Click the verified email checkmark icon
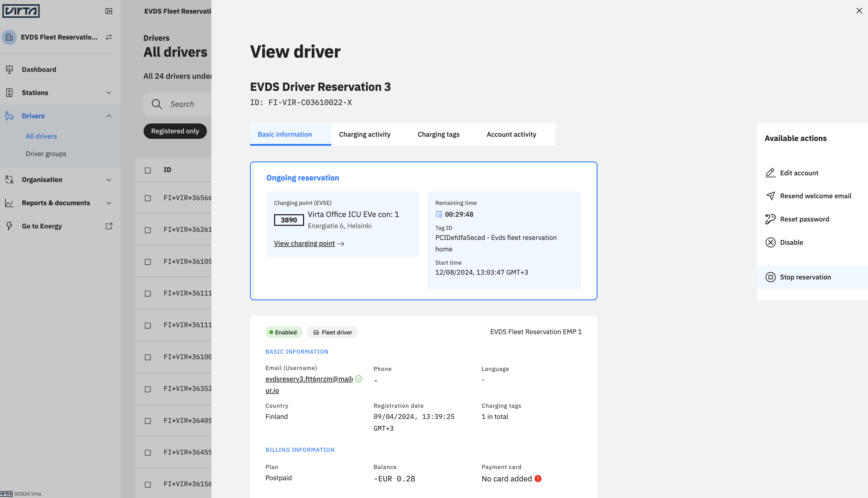Screen dimensions: 868x498 pos(359,378)
